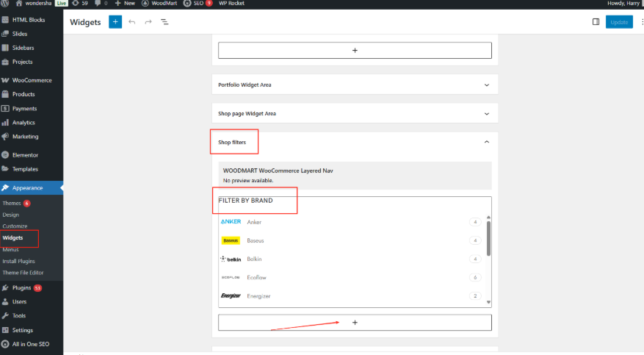Click the Baseus brand logo
This screenshot has width=644, height=355.
230,240
